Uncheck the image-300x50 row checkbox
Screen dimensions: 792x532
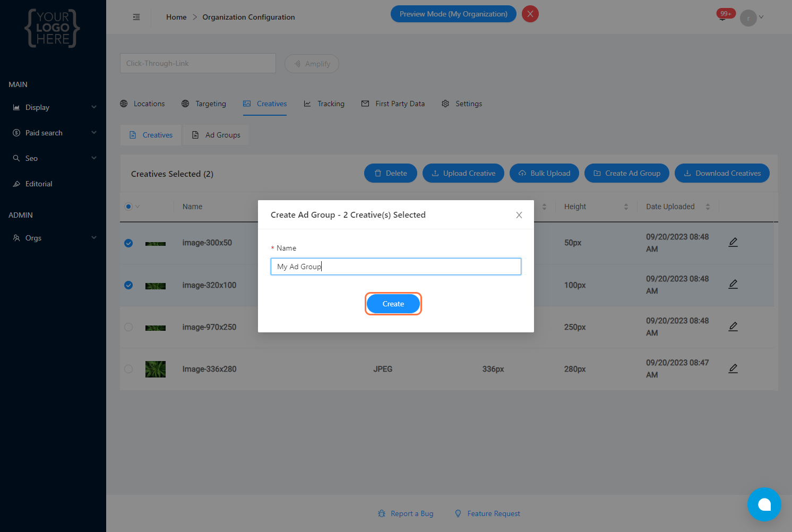coord(128,243)
